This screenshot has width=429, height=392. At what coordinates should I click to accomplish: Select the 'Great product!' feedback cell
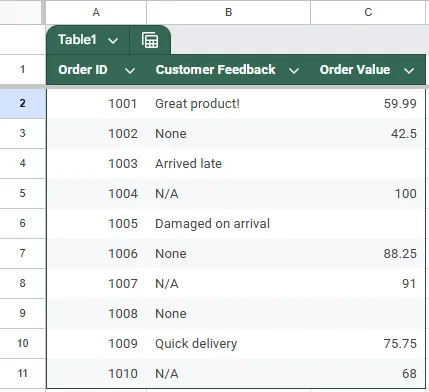[x=228, y=104]
